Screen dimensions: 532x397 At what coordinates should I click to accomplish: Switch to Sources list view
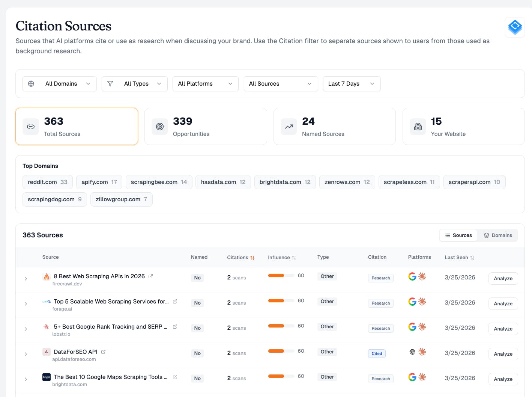(458, 235)
